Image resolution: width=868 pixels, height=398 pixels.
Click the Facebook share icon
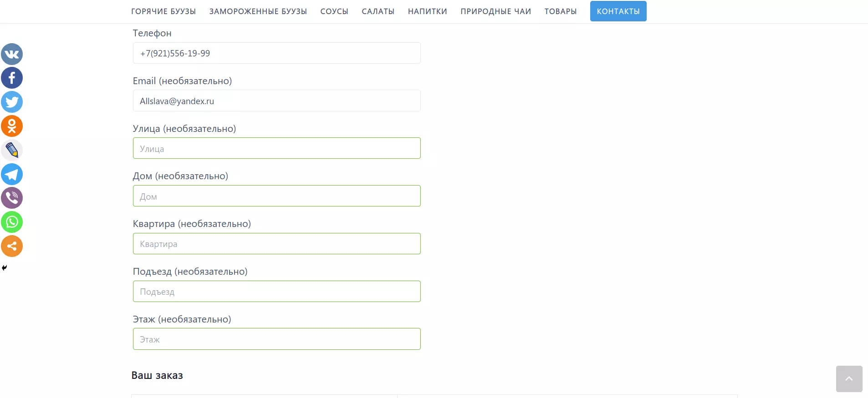tap(12, 78)
